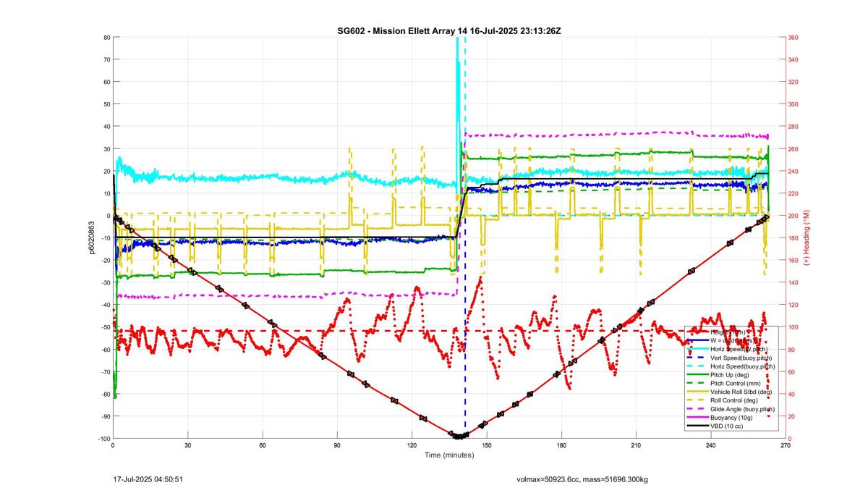Select the 'Glide Angle (buoy,pitch)' legend entry

pos(742,409)
